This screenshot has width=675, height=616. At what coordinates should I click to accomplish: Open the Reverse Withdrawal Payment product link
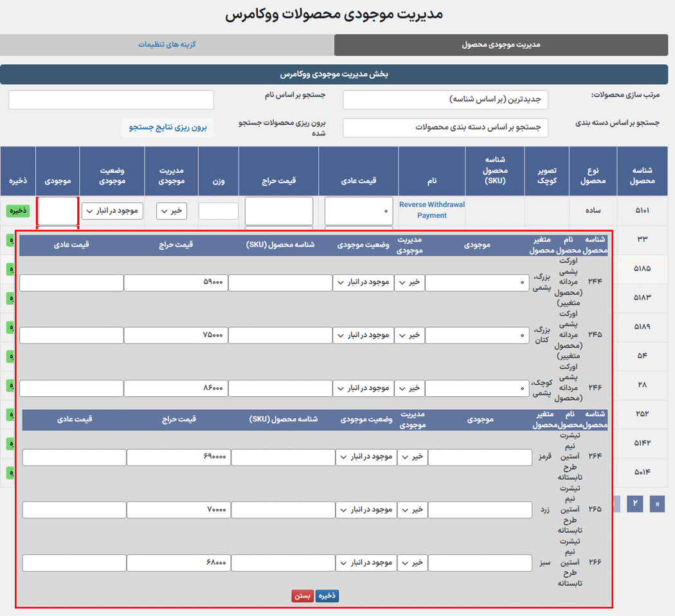pyautogui.click(x=431, y=209)
